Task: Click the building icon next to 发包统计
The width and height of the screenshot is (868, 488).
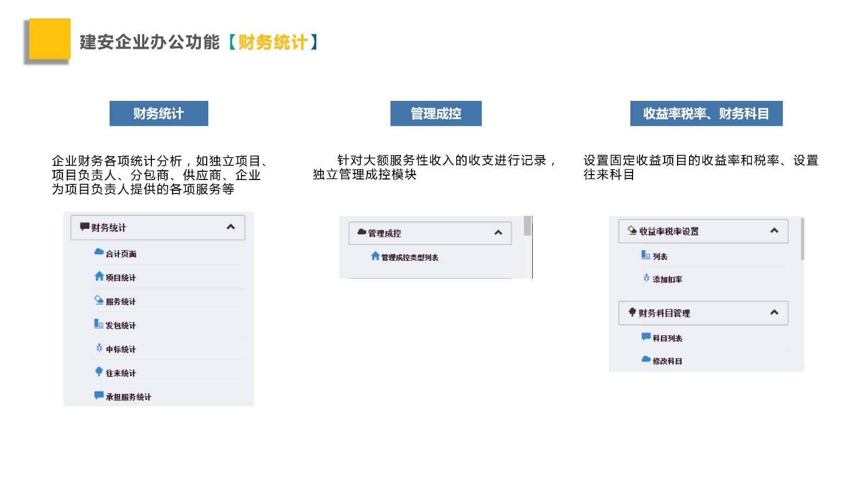Action: click(x=99, y=324)
